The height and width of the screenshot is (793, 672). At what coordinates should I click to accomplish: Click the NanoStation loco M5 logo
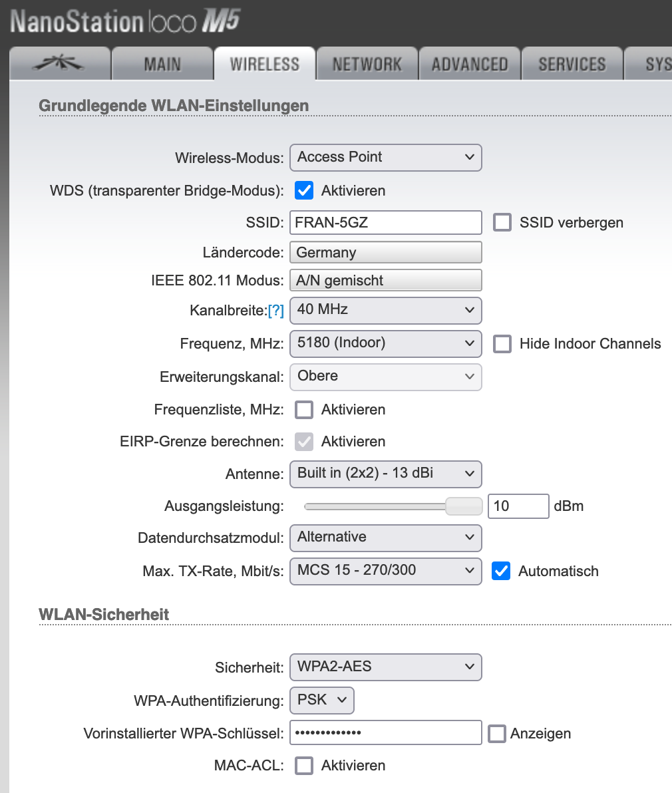point(125,21)
